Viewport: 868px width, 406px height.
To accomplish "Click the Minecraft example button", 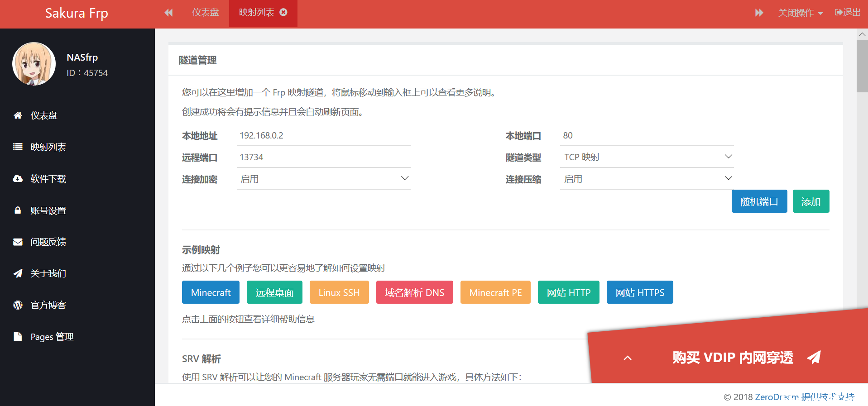I will (x=211, y=292).
